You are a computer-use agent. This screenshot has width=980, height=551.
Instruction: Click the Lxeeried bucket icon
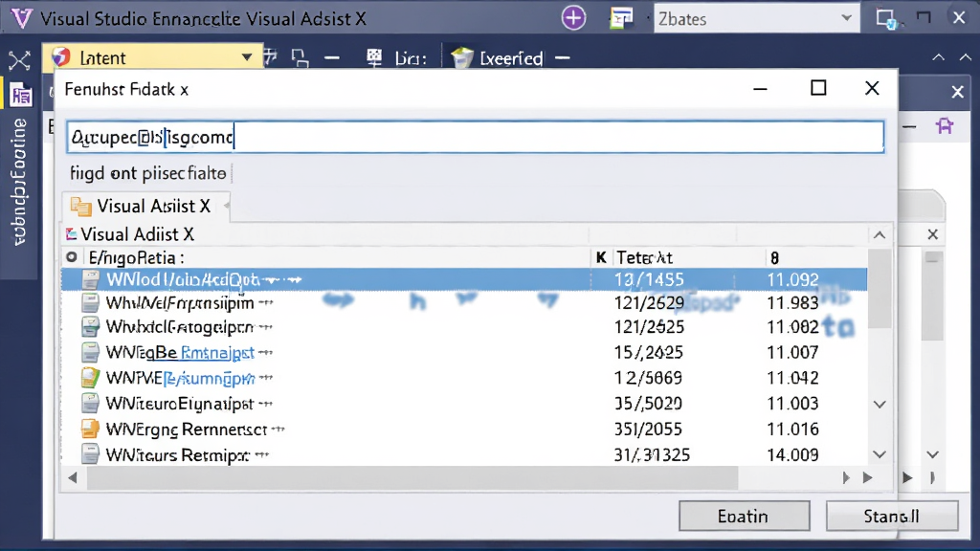click(462, 57)
